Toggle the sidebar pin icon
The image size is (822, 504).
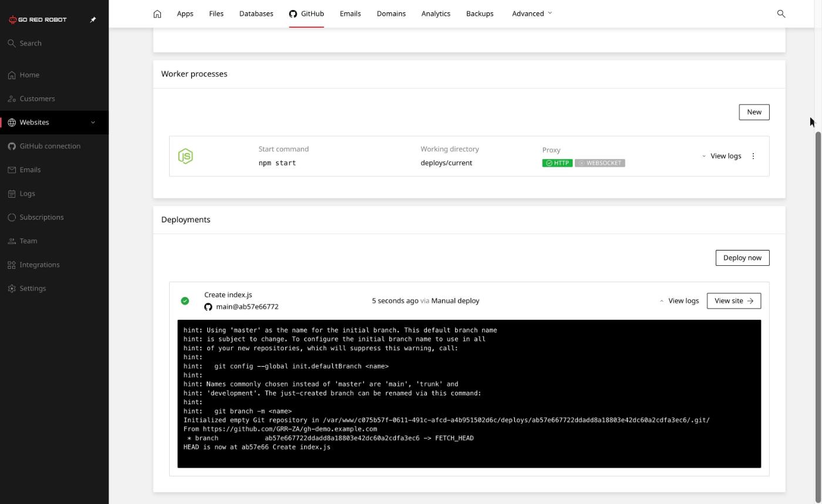coord(93,19)
